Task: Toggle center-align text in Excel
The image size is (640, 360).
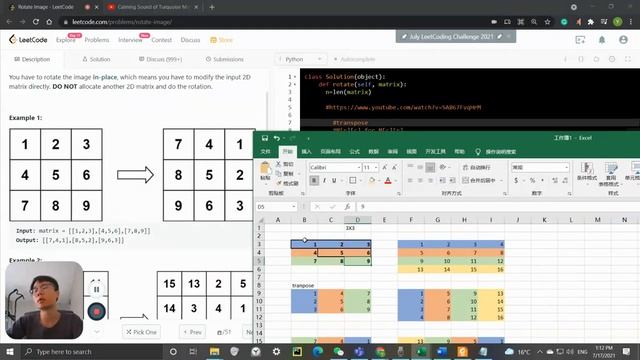Action: pyautogui.click(x=420, y=180)
